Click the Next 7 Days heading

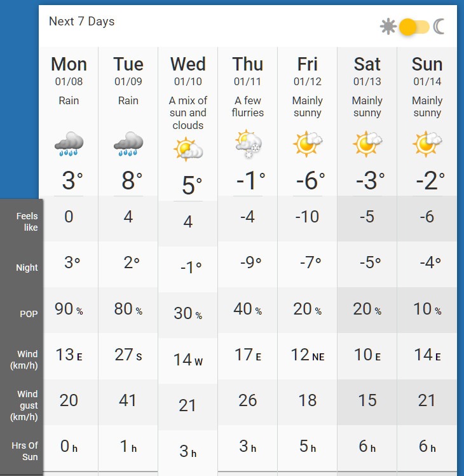point(81,22)
